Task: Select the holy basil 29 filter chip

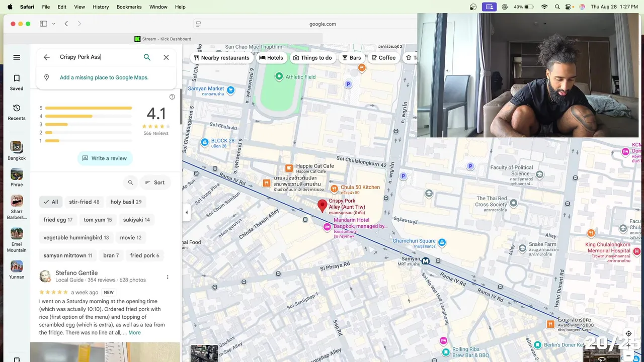Action: pos(126,202)
